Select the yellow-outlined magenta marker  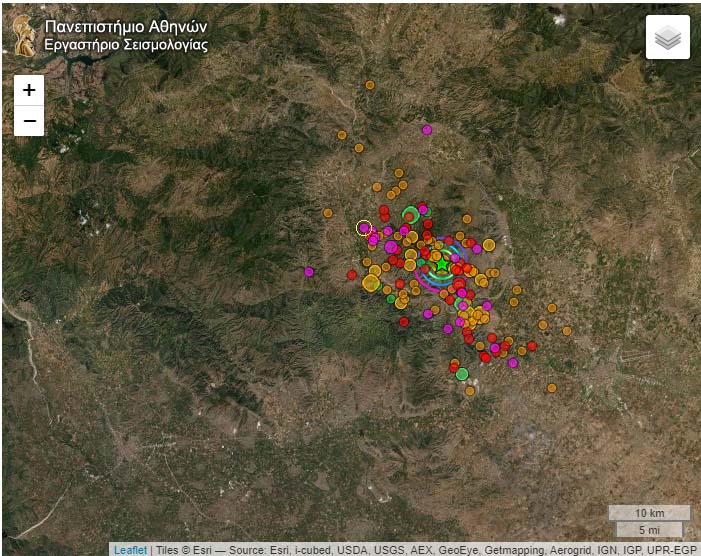[364, 228]
